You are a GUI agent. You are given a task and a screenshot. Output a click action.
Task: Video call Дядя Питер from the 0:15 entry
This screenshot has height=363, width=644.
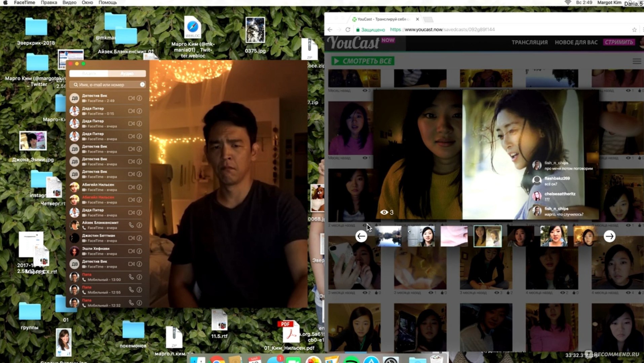tap(131, 111)
